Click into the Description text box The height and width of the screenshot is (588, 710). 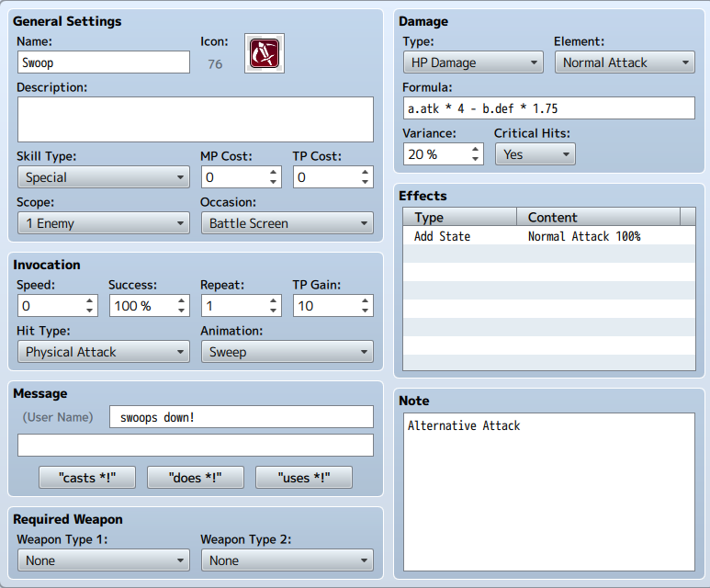[195, 119]
